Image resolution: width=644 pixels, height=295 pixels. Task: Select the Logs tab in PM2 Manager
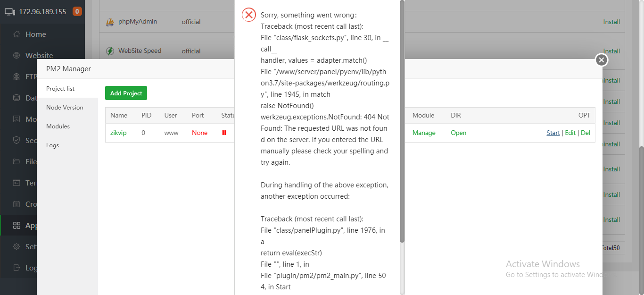53,145
